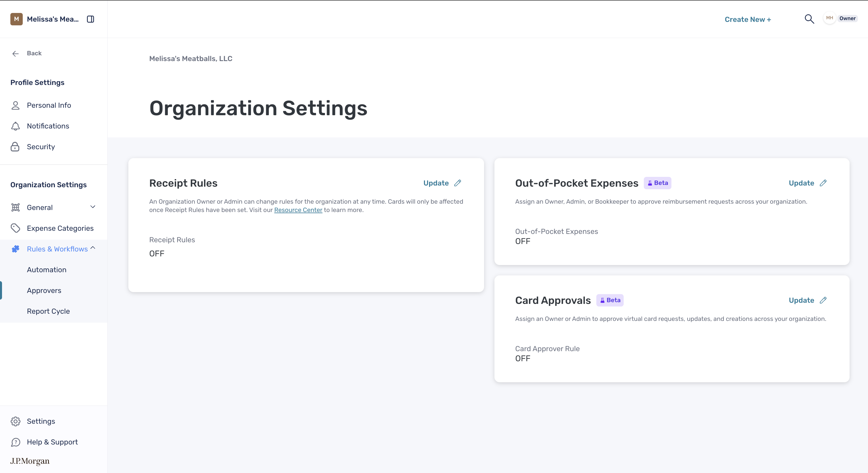Image resolution: width=868 pixels, height=473 pixels.
Task: Expand the General section chevron
Action: (x=93, y=207)
